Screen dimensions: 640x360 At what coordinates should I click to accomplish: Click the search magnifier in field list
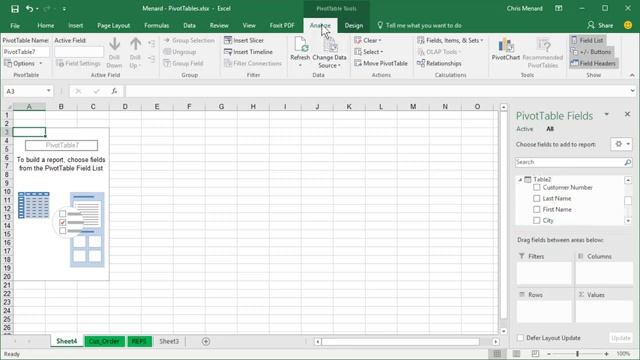coord(627,162)
